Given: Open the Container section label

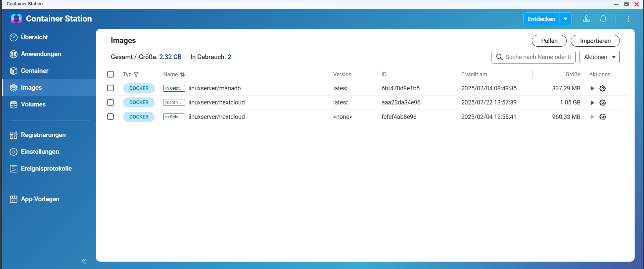Looking at the screenshot, I should click(x=35, y=71).
